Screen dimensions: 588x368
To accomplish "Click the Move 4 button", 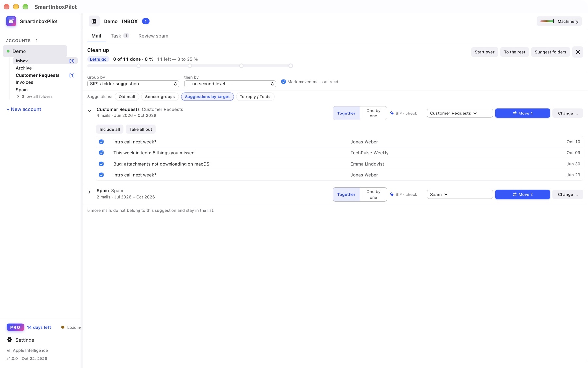I will click(x=522, y=113).
